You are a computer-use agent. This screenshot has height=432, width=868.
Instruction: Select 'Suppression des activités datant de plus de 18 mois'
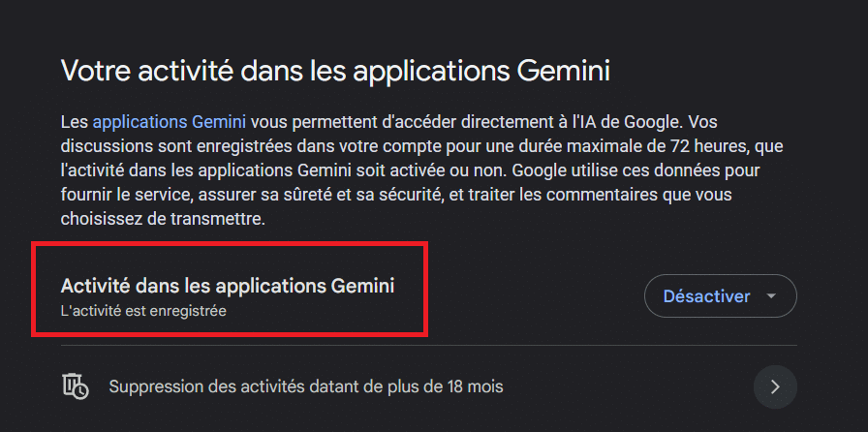click(428, 386)
